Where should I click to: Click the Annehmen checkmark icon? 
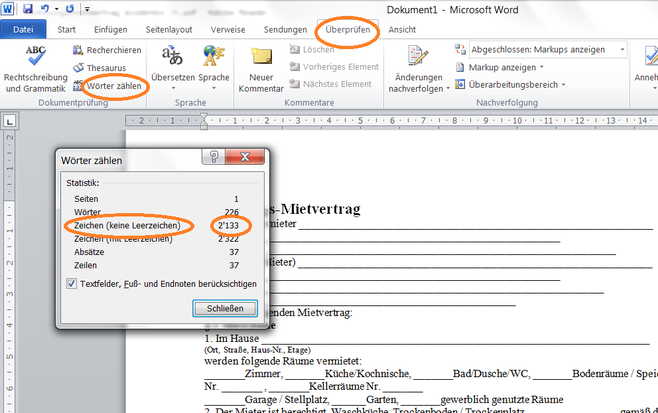click(x=651, y=56)
